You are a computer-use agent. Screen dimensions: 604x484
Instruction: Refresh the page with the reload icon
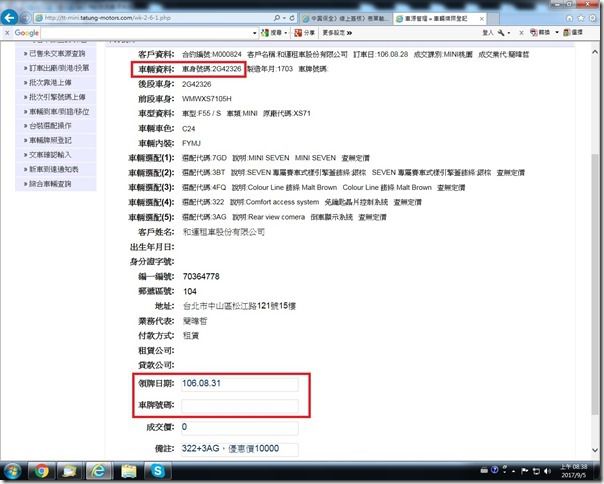click(x=292, y=18)
